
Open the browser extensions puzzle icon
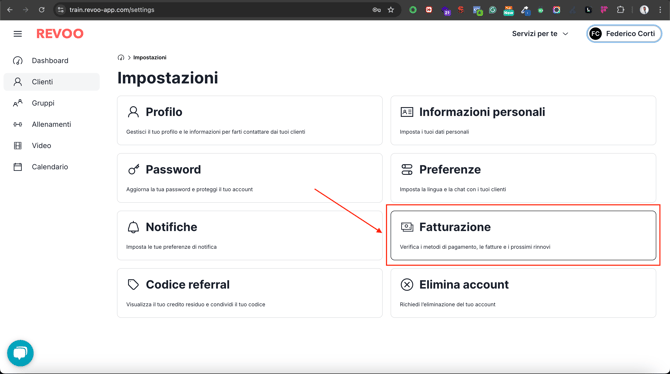620,10
